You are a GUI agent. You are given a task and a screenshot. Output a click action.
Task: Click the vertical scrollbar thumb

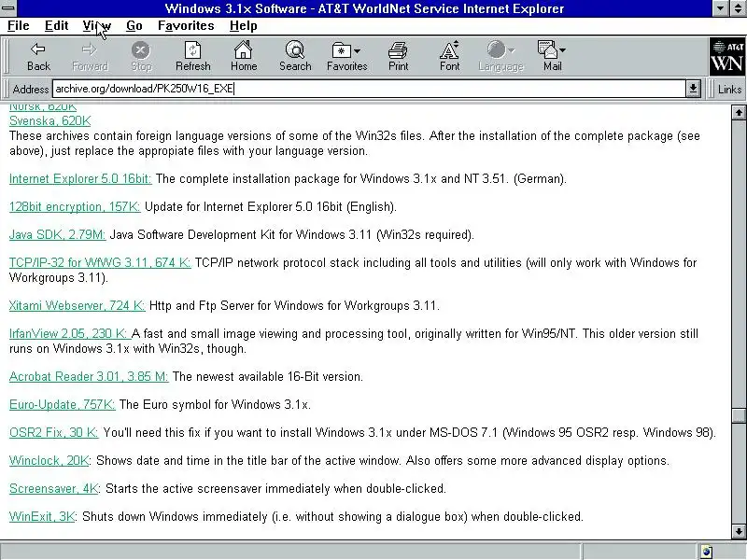[739, 415]
